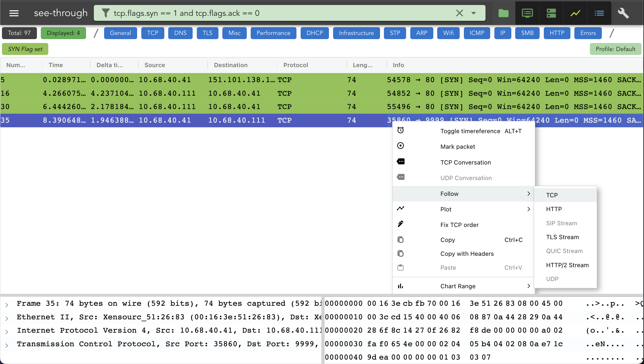Screen dimensions: 644x364
Task: Select the server stack view icon
Action: click(x=551, y=13)
